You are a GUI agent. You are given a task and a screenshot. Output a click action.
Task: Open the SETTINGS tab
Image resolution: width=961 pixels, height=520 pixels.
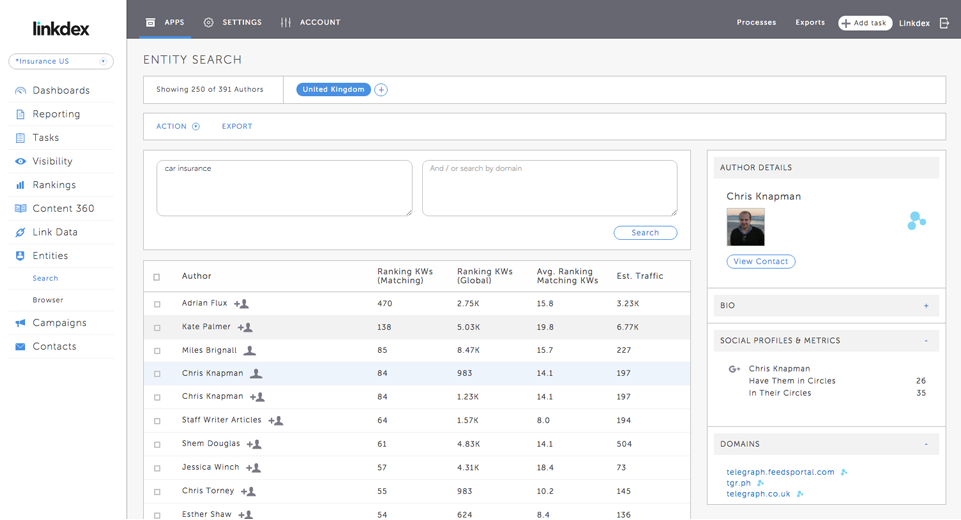click(232, 22)
